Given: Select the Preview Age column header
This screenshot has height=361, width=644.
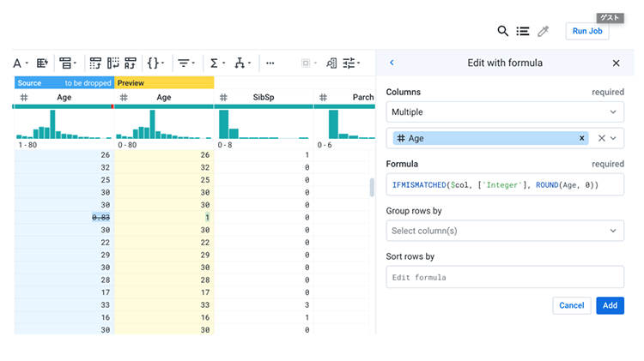Looking at the screenshot, I should pos(163,98).
